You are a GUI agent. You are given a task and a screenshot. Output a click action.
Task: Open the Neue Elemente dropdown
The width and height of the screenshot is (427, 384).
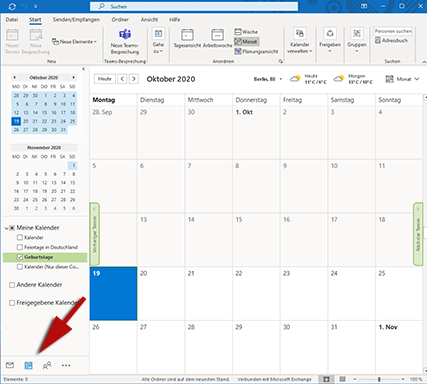pos(74,42)
